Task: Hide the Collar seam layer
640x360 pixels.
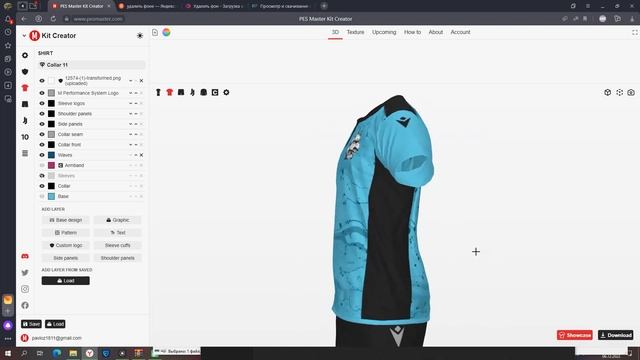Action: 42,134
